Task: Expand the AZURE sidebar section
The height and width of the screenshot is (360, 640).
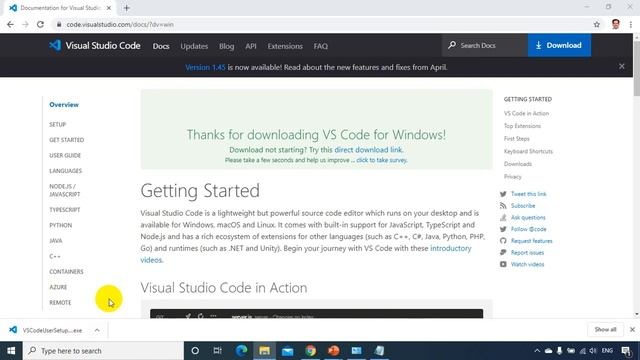Action: click(58, 287)
